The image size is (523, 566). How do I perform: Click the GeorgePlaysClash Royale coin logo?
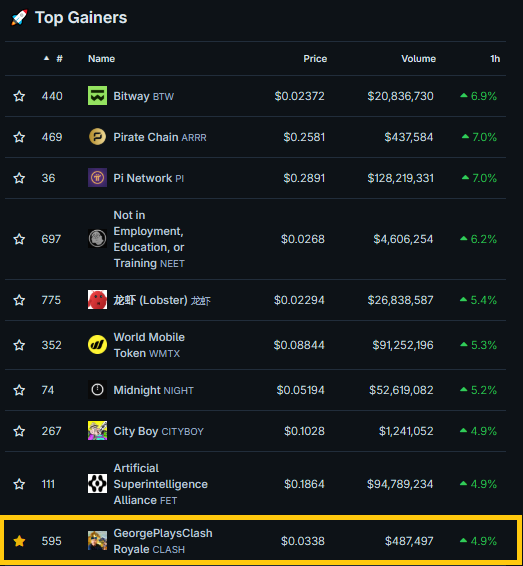(97, 541)
